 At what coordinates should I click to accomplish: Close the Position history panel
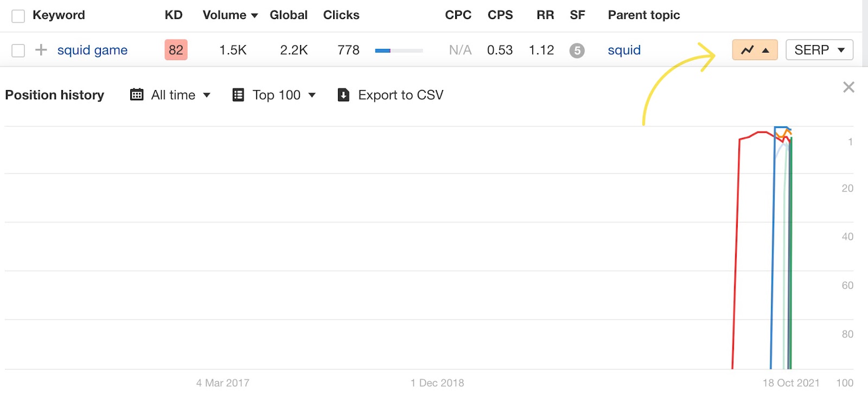point(848,87)
